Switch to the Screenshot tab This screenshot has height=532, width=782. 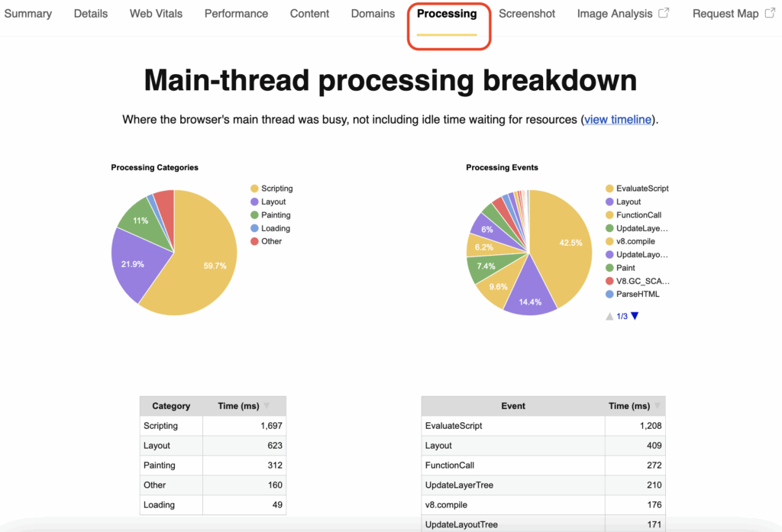(526, 13)
